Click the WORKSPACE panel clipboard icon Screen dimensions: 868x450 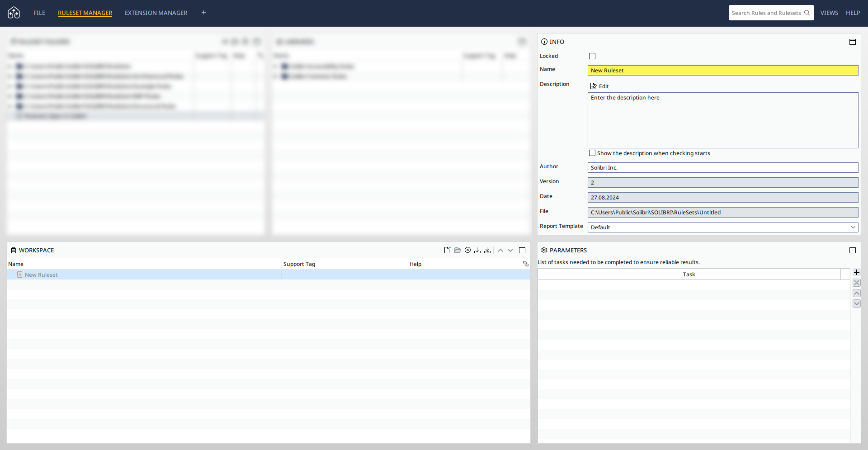[14, 250]
